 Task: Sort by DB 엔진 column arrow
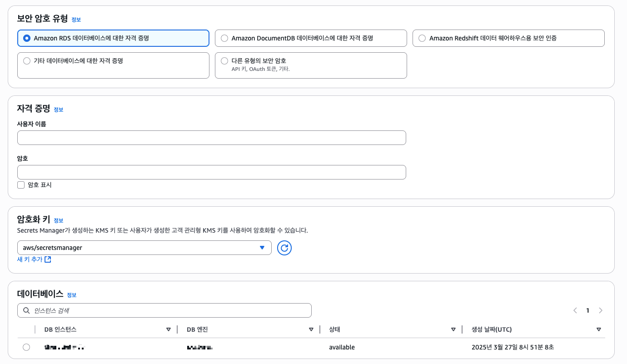[311, 329]
